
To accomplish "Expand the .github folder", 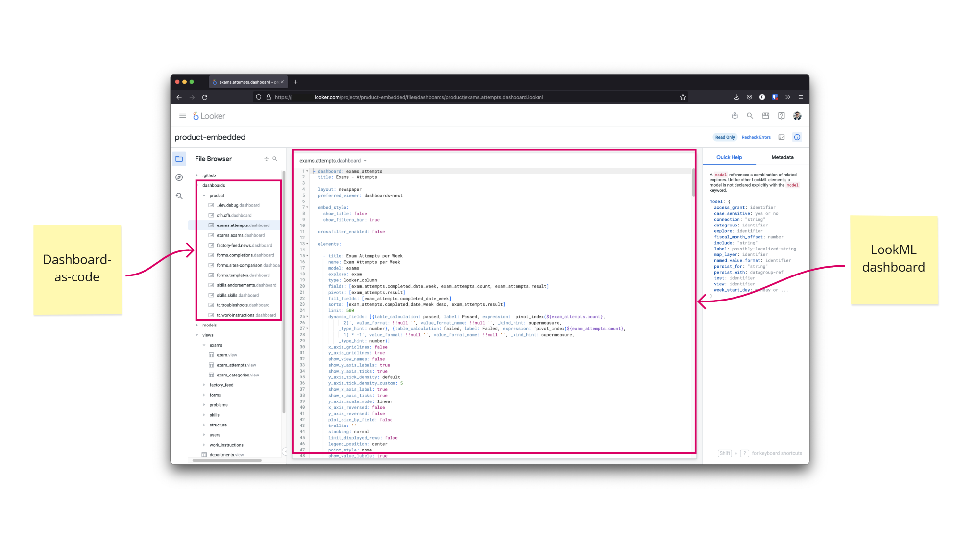I will tap(197, 175).
